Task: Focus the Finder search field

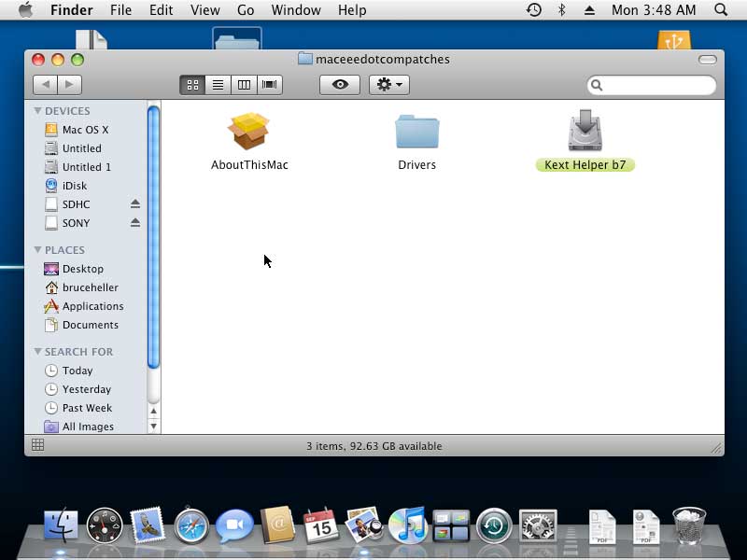Action: pos(651,85)
